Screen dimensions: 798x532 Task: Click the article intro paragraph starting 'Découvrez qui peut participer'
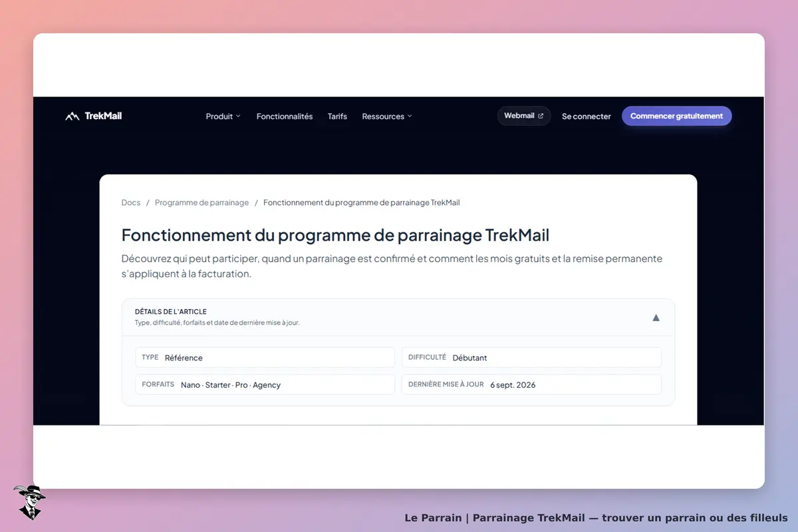392,266
